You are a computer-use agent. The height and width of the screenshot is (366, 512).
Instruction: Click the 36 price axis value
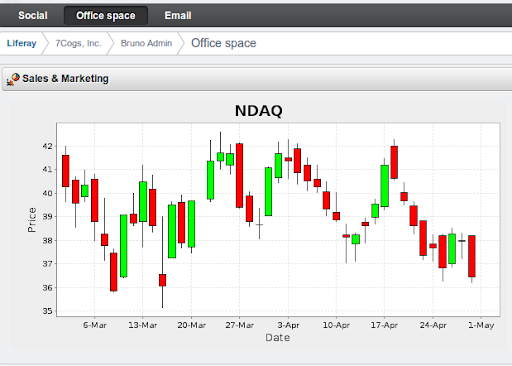tap(47, 287)
